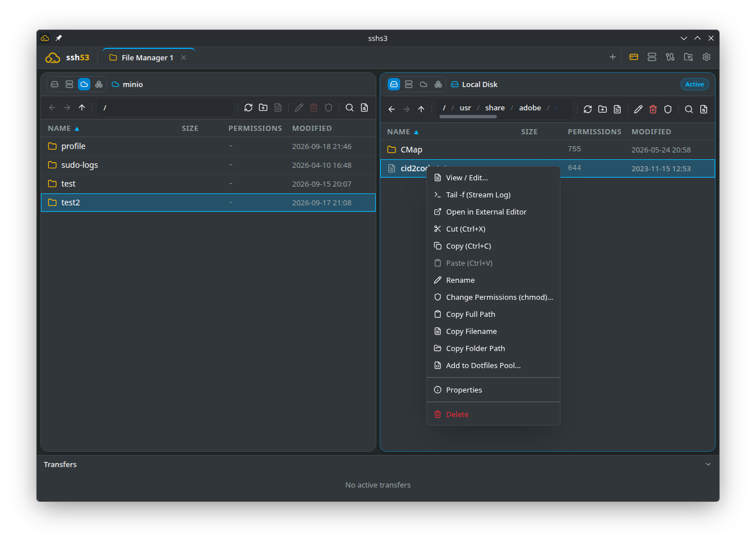Open settings gear in top bar
Screen dimensions: 756x545
[x=707, y=57]
